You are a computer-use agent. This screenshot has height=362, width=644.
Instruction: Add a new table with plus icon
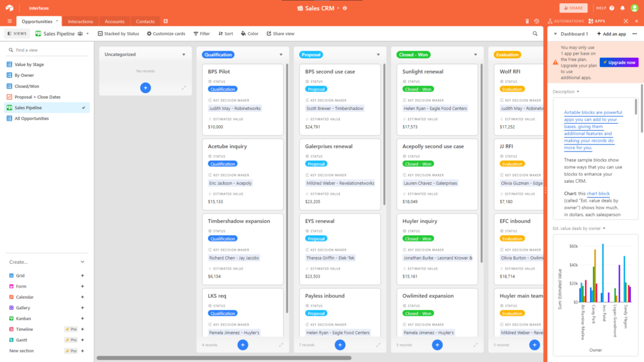165,21
